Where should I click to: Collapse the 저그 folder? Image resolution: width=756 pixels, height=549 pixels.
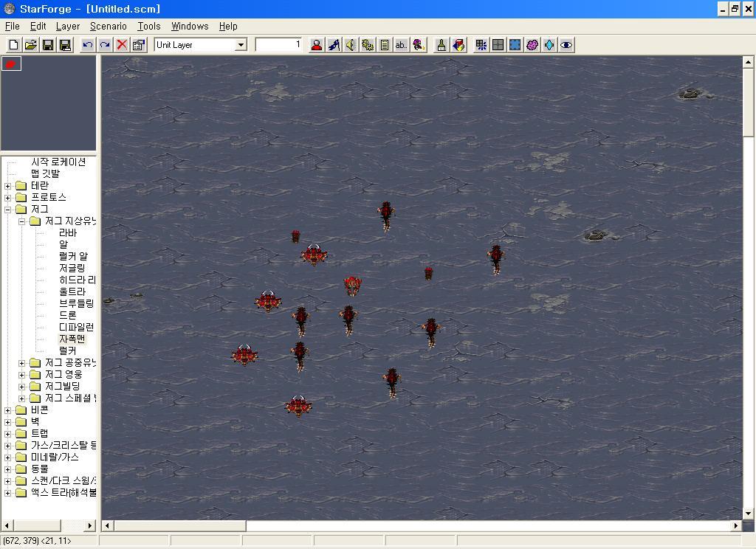pyautogui.click(x=7, y=210)
